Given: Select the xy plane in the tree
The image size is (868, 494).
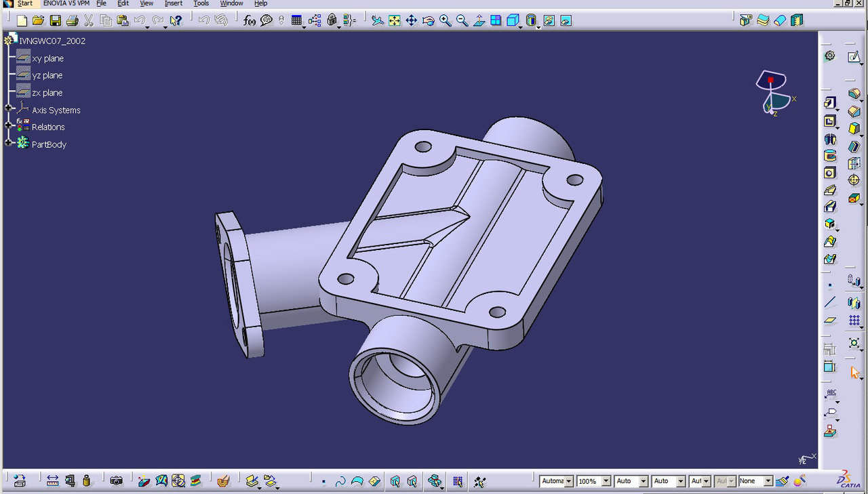Looking at the screenshot, I should pos(47,58).
